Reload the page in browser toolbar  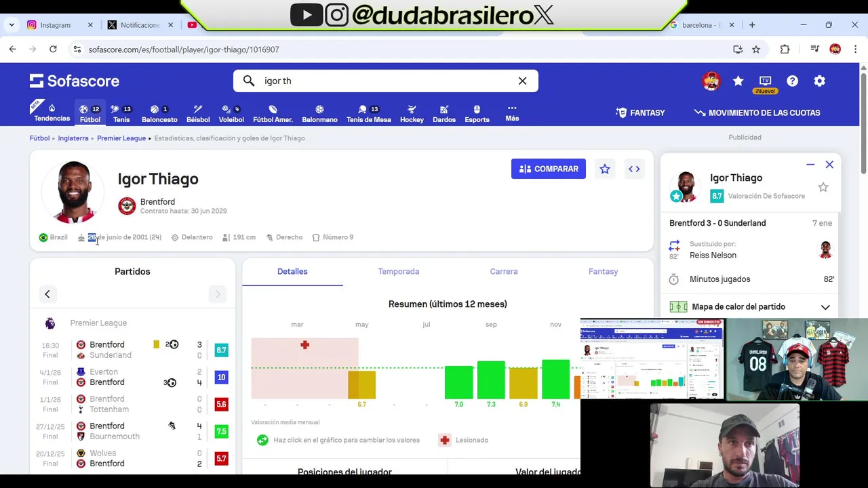click(53, 49)
